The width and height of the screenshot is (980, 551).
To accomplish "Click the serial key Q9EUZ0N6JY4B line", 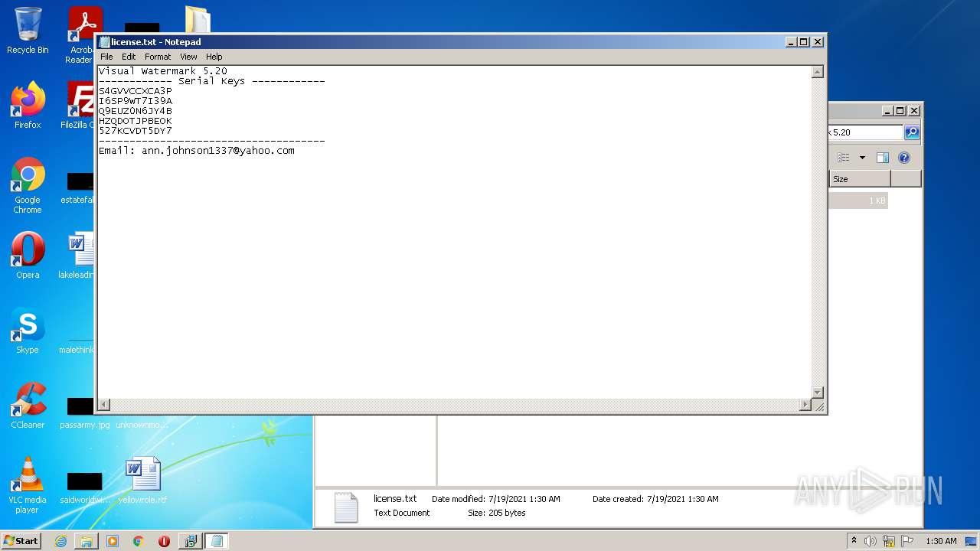I will [x=136, y=111].
